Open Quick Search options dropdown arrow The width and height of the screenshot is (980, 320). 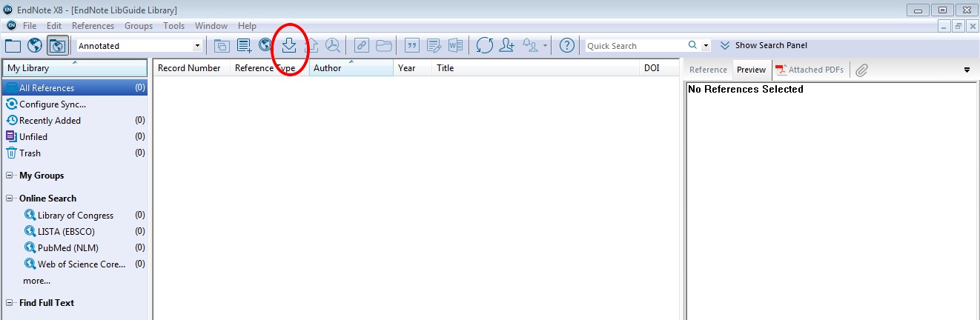tap(706, 46)
